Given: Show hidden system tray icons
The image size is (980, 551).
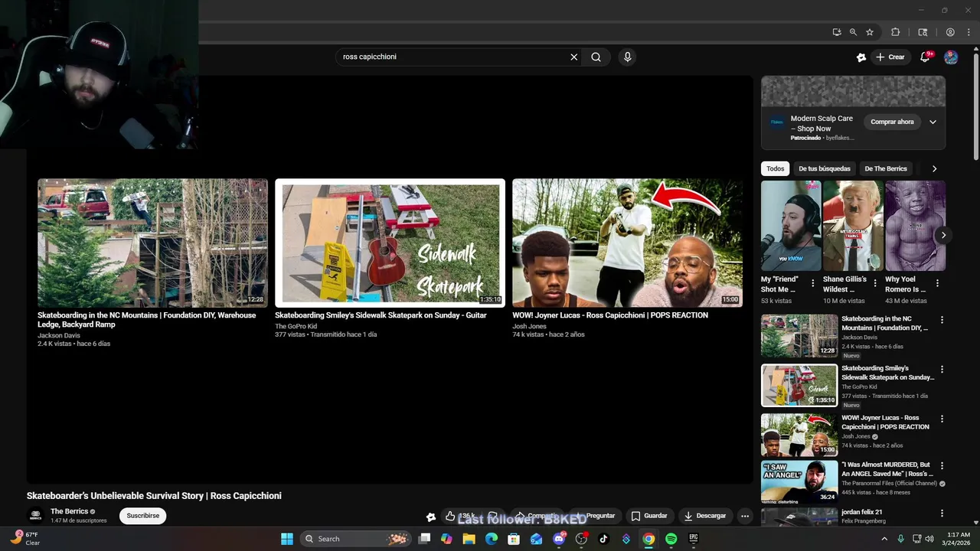Looking at the screenshot, I should click(884, 539).
